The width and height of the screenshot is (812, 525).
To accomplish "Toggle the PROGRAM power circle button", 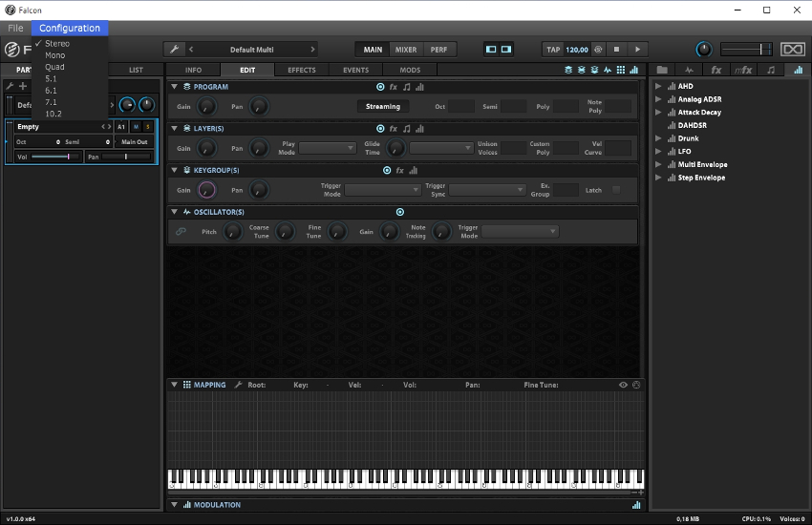I will [380, 87].
